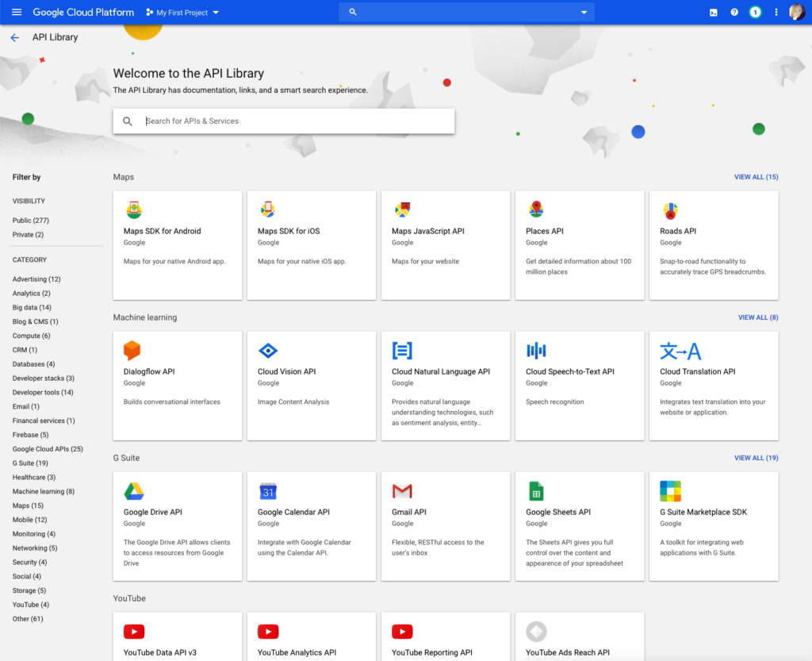The height and width of the screenshot is (661, 812).
Task: Expand the top search bar dropdown arrow
Action: [x=584, y=13]
